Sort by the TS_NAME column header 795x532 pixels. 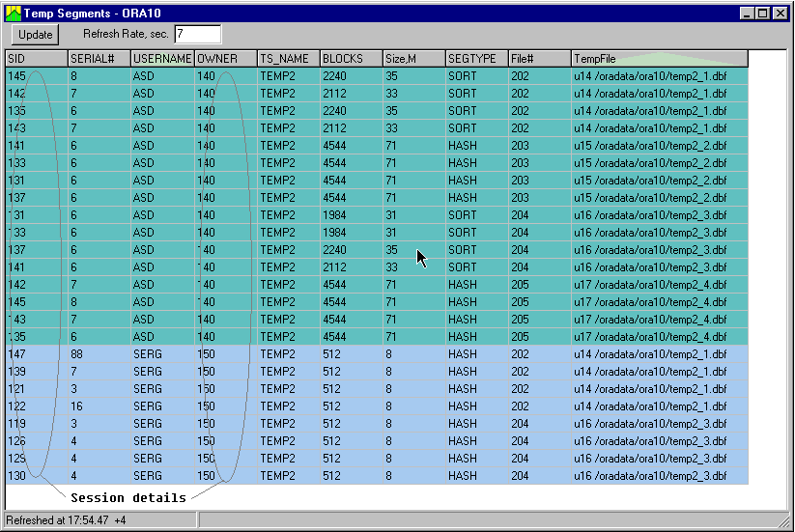[x=289, y=59]
